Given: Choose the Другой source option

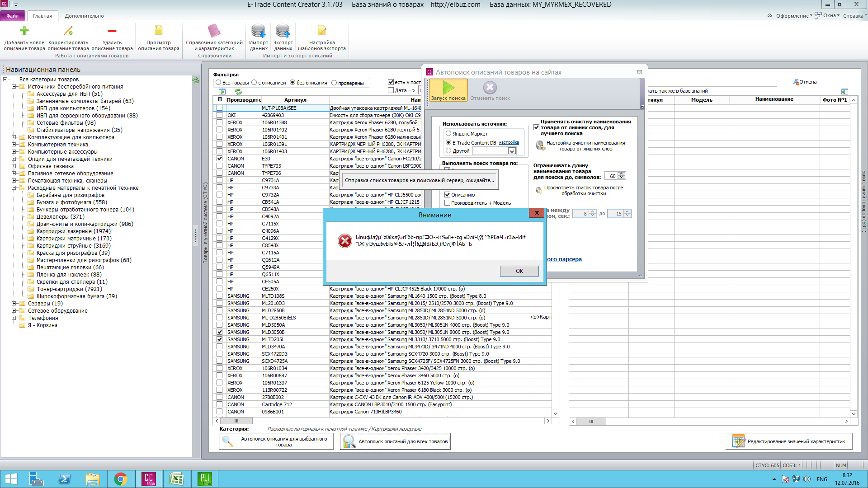Looking at the screenshot, I should coord(448,151).
